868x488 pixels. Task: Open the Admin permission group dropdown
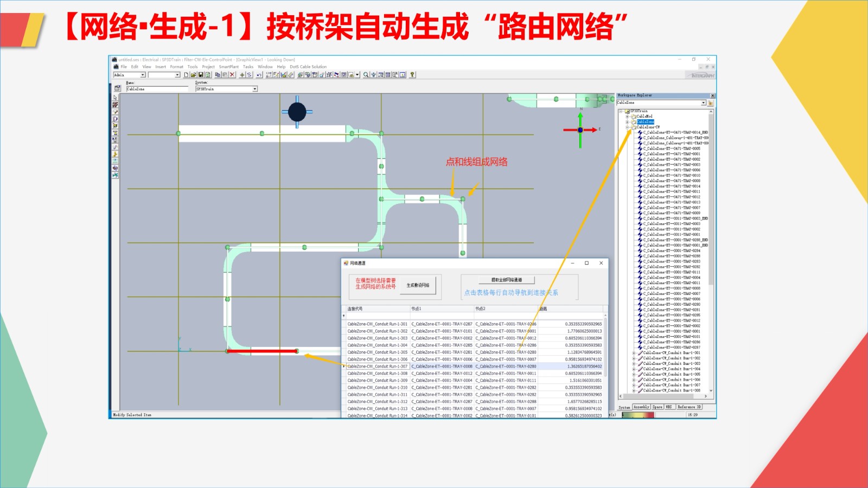pos(143,75)
